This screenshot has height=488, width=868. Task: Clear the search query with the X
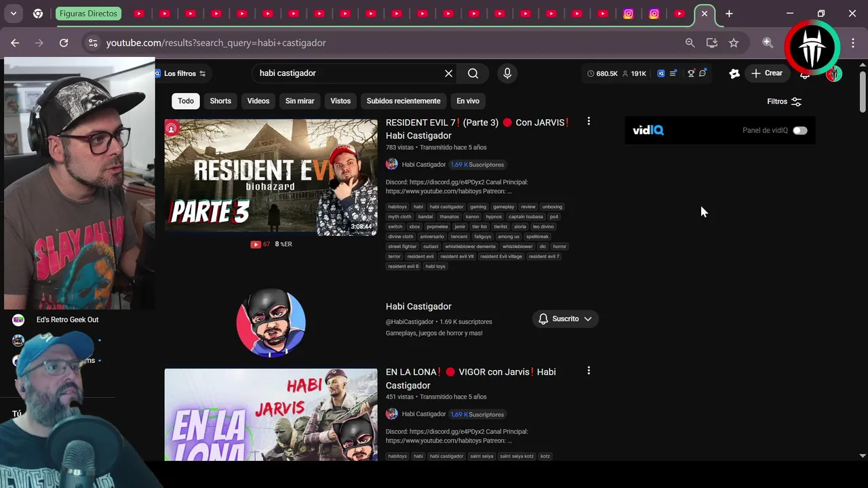click(x=448, y=73)
